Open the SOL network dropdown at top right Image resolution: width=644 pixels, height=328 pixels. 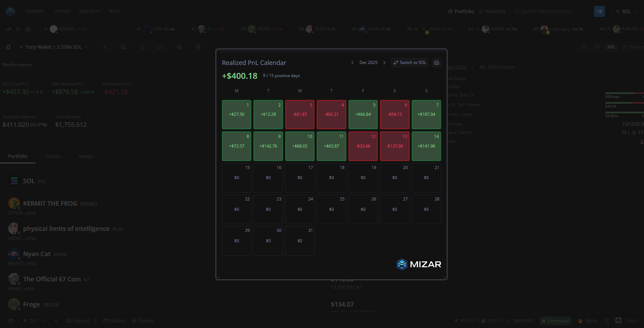[x=626, y=11]
